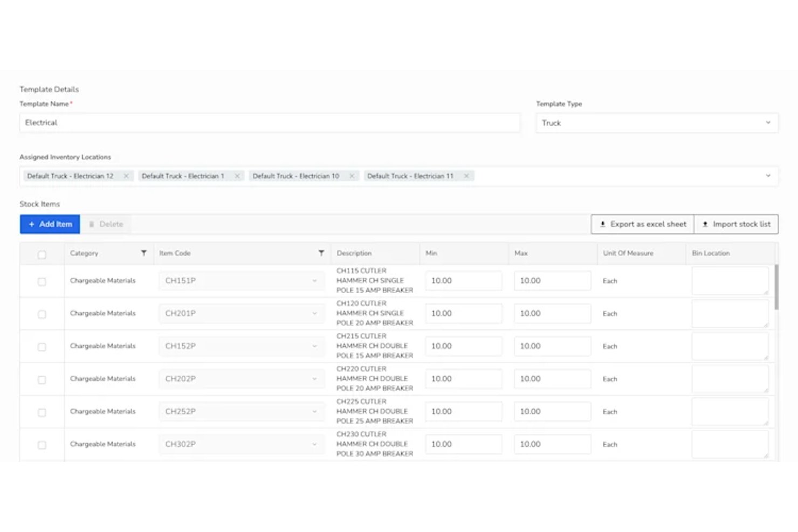Image resolution: width=798 pixels, height=532 pixels.
Task: Open the Template Type dropdown showing Truck
Action: pyautogui.click(x=657, y=123)
